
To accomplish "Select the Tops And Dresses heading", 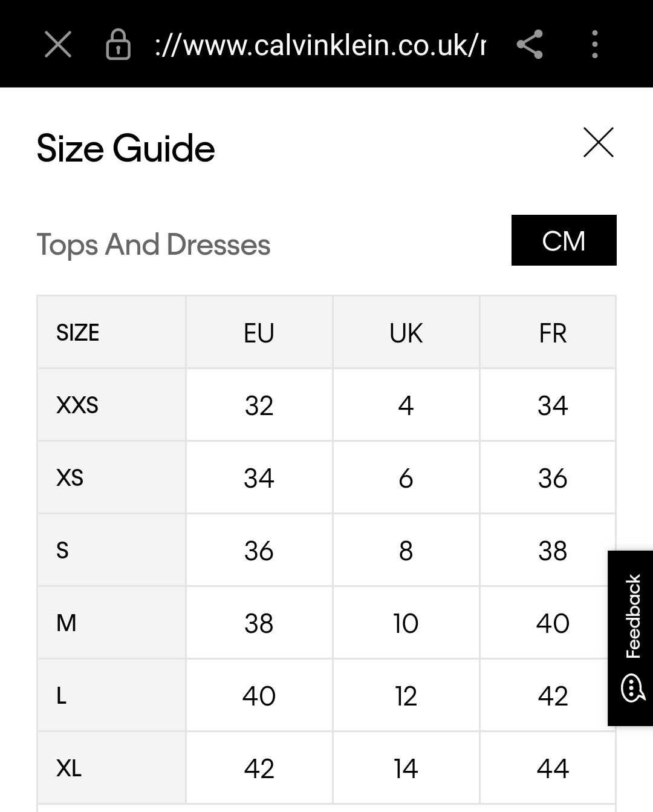I will 154,244.
